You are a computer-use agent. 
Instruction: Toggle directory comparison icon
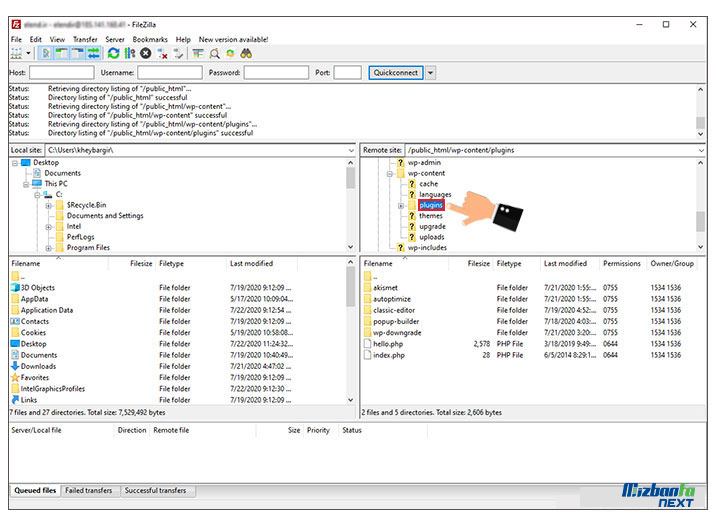pyautogui.click(x=214, y=54)
